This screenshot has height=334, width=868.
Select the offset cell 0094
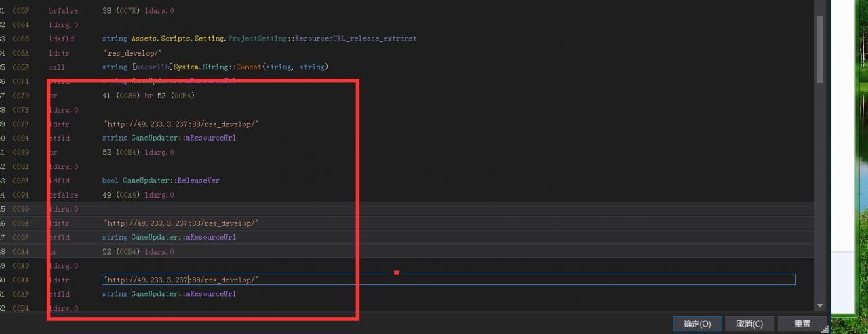click(21, 195)
